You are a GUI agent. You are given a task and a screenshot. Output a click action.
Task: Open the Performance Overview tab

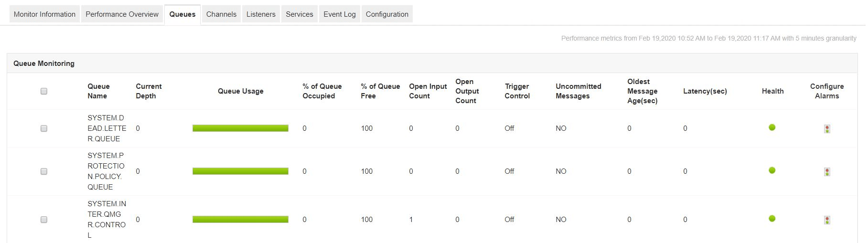tap(122, 14)
